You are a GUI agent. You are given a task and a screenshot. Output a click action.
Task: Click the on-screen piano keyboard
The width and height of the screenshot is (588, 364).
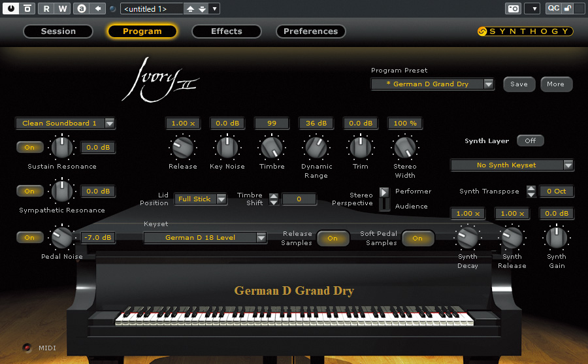[x=295, y=316]
